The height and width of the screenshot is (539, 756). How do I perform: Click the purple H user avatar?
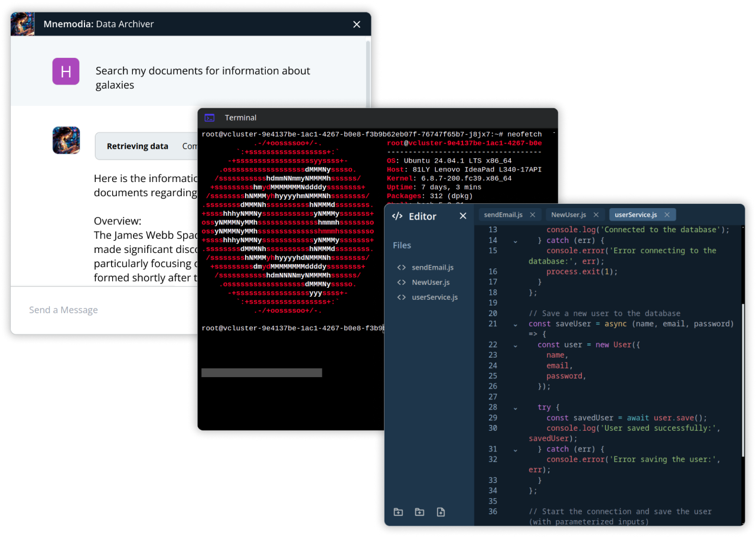(x=66, y=72)
